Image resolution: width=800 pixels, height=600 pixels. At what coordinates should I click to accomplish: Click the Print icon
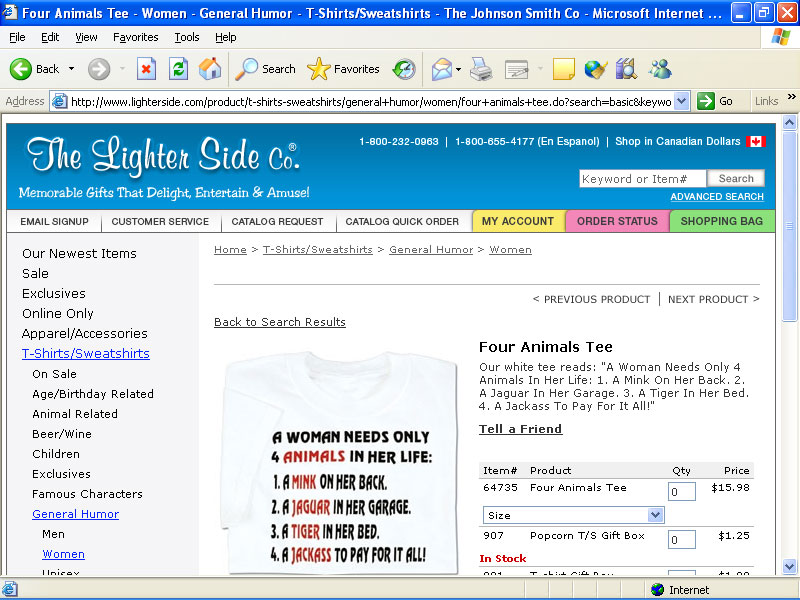[x=481, y=69]
